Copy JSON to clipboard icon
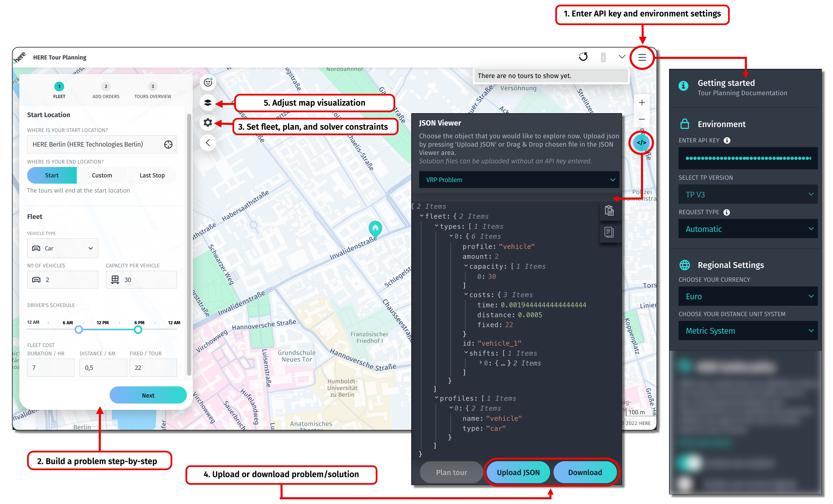The image size is (833, 504). 609,211
